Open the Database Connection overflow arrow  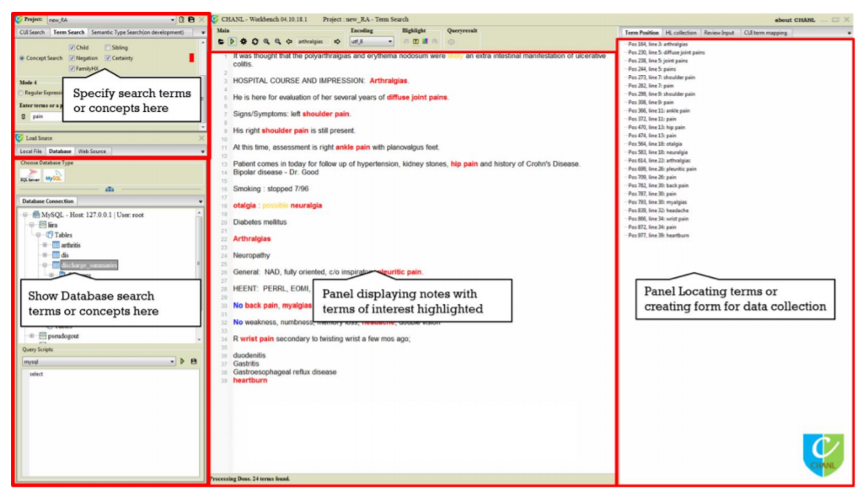click(x=201, y=201)
